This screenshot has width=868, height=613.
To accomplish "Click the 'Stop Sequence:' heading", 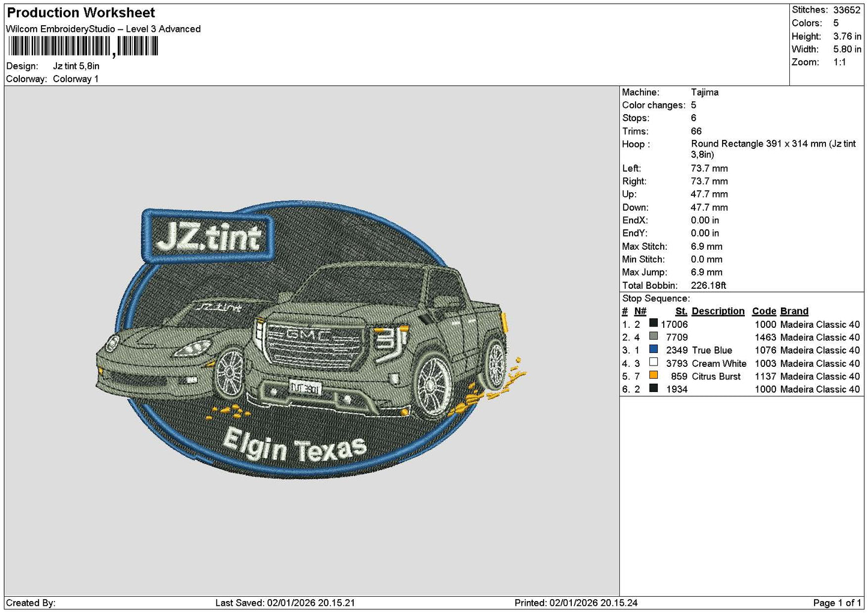I will 656,298.
